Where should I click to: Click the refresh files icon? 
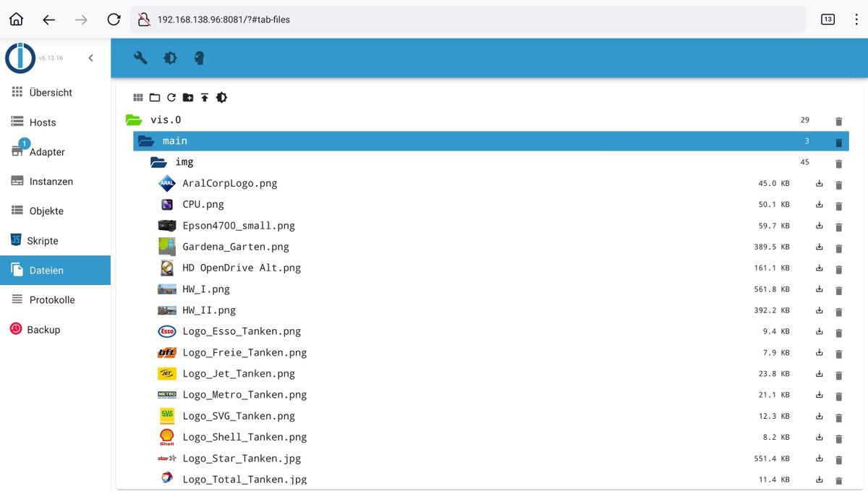point(171,98)
